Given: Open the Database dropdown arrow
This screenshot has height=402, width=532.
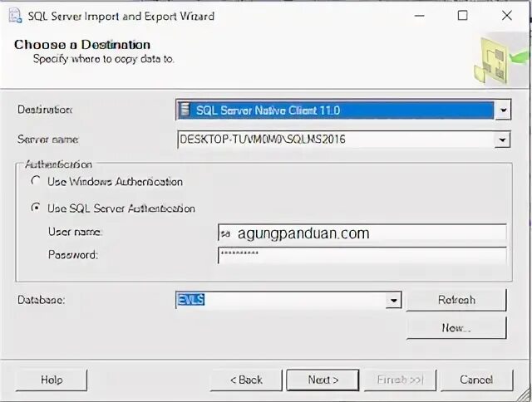Looking at the screenshot, I should [393, 300].
